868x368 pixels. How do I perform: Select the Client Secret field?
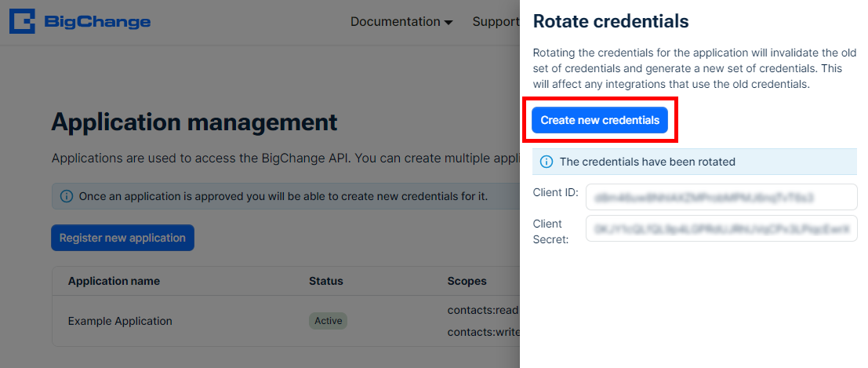click(x=721, y=228)
